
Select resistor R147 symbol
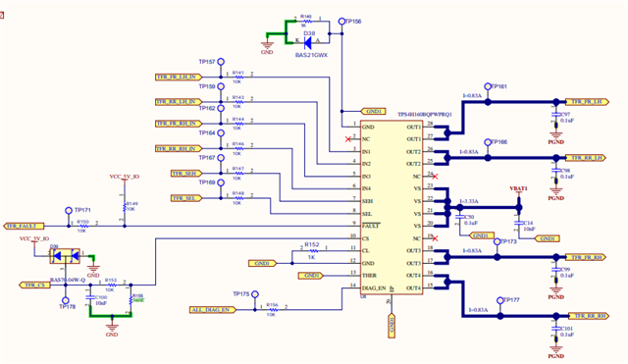[x=239, y=174]
